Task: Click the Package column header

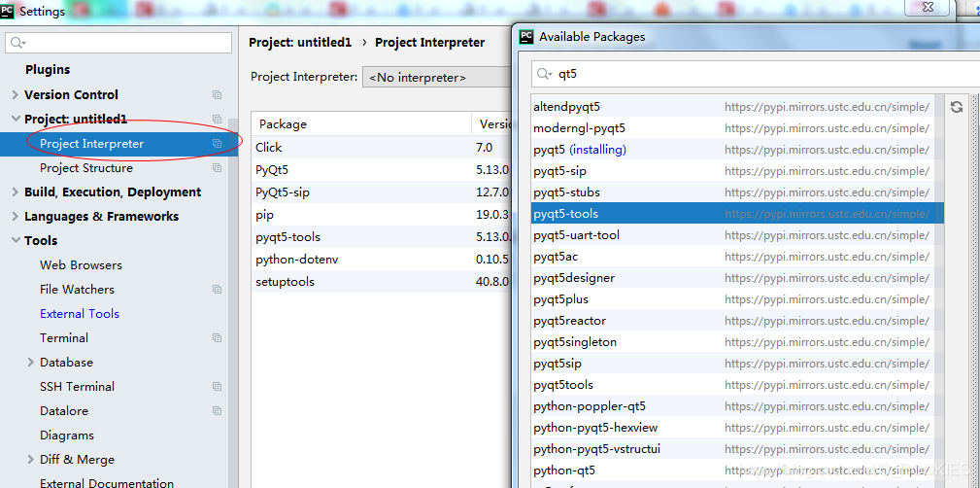Action: (x=361, y=123)
